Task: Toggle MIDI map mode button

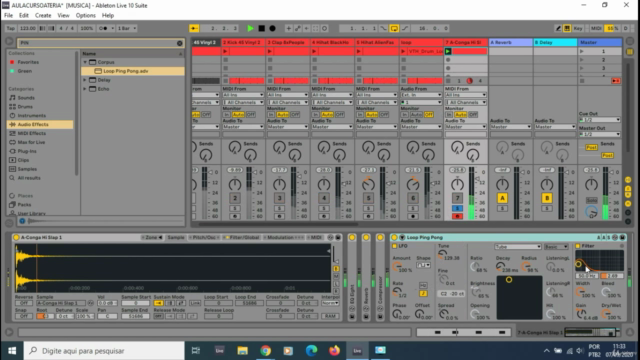Action: click(596, 28)
